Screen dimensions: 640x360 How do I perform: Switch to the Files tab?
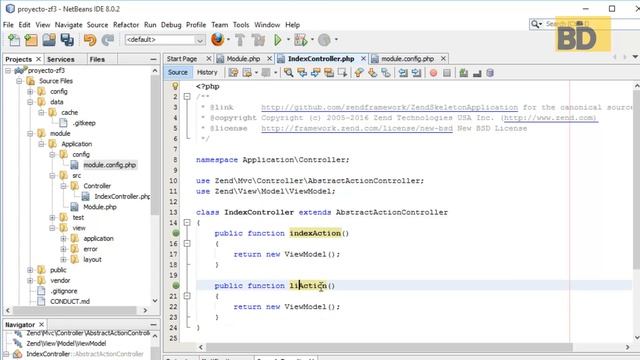point(97,59)
